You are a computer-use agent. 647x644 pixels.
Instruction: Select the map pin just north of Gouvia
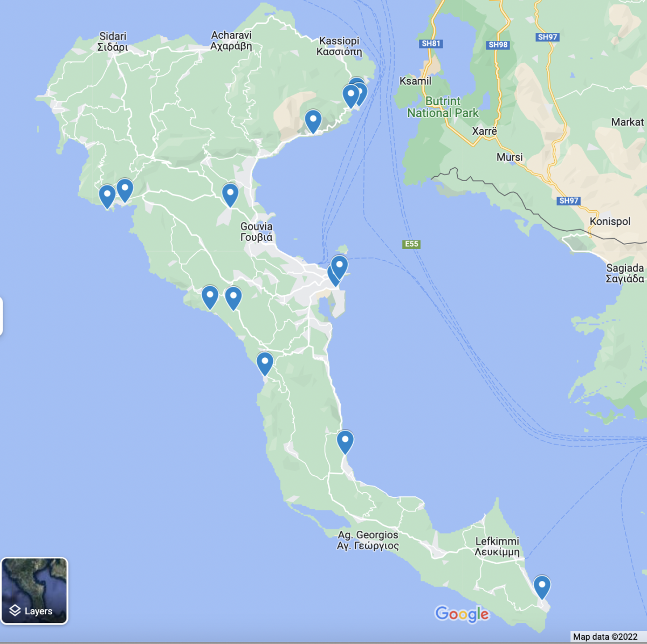pyautogui.click(x=230, y=195)
